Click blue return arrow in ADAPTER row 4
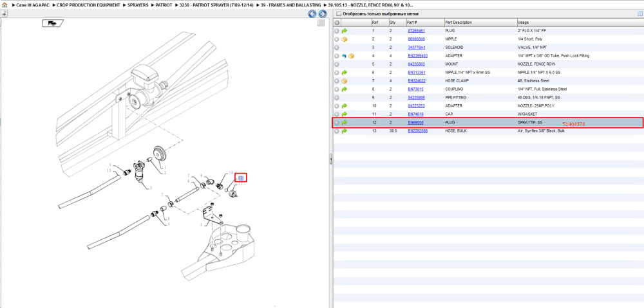Screen dimensions: 644x308 point(344,56)
